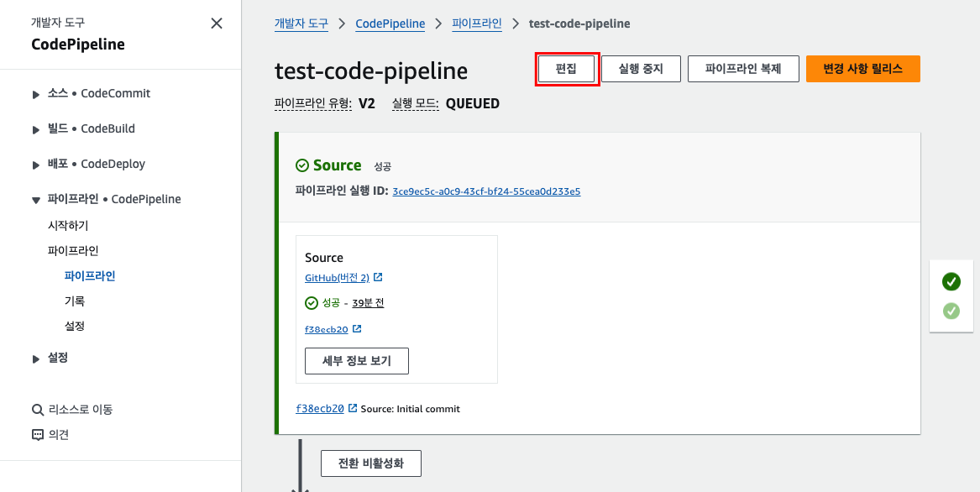980x492 pixels.
Task: Click the light green check status indicator at right
Action: pyautogui.click(x=951, y=311)
